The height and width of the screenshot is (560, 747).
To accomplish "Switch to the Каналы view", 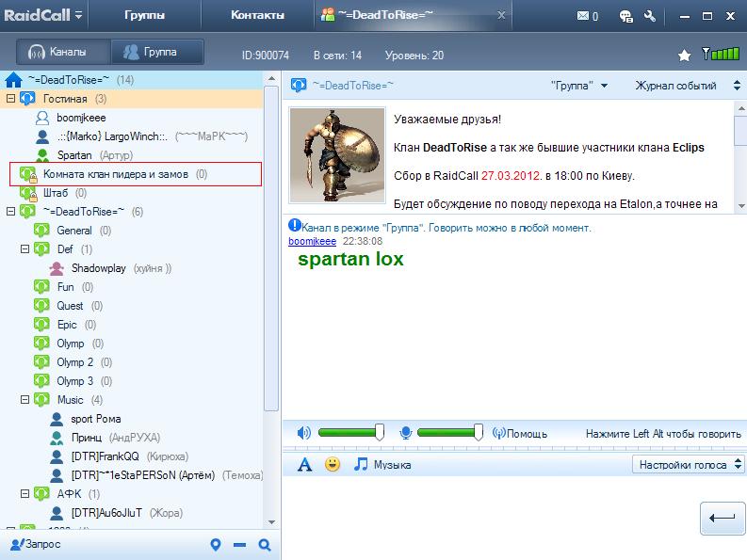I will point(64,52).
